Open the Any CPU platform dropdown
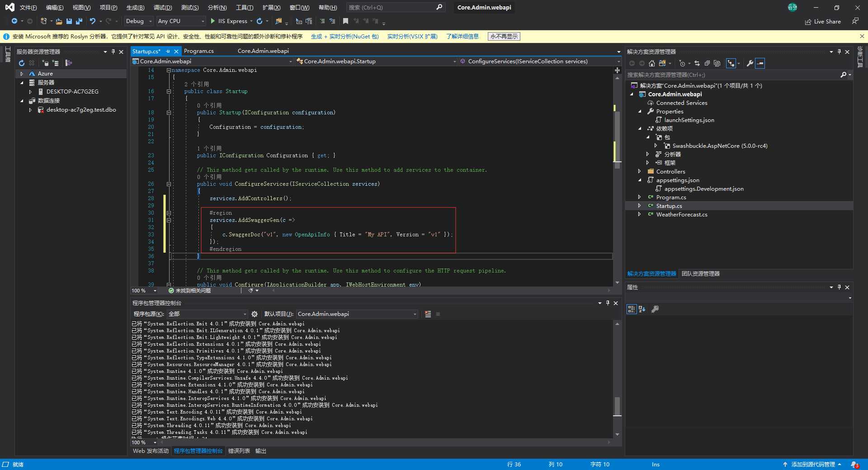Viewport: 868px width, 470px height. [x=181, y=21]
